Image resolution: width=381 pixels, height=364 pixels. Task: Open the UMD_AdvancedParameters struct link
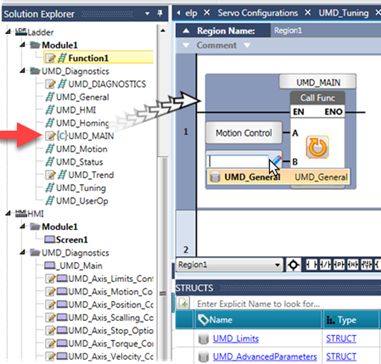click(265, 357)
